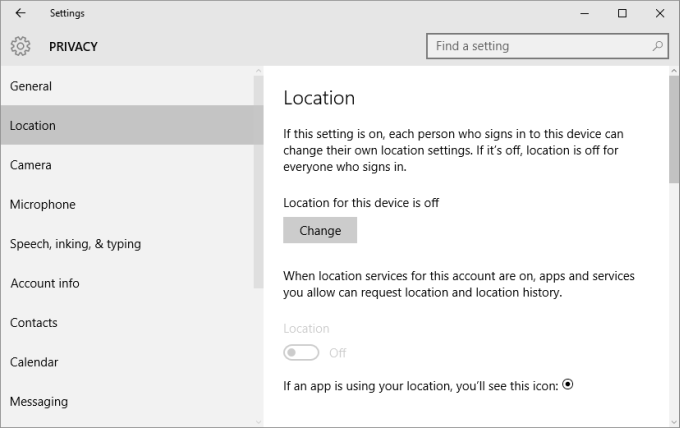Screen dimensions: 680x428
Task: Maximize the Settings window
Action: tap(622, 13)
